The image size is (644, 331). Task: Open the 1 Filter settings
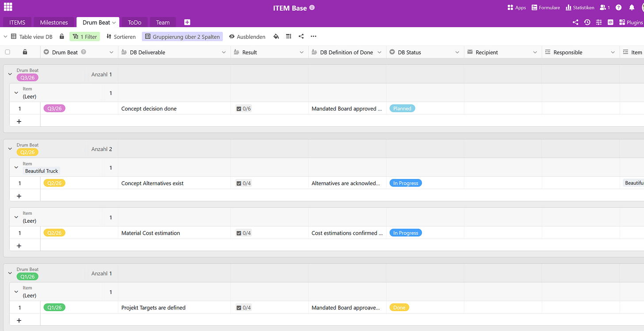click(x=84, y=37)
